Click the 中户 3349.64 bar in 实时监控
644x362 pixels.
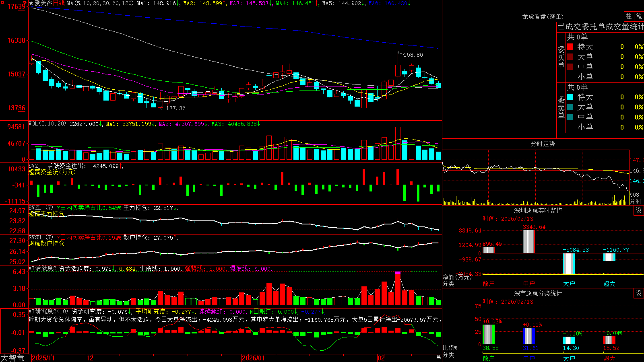coord(529,241)
